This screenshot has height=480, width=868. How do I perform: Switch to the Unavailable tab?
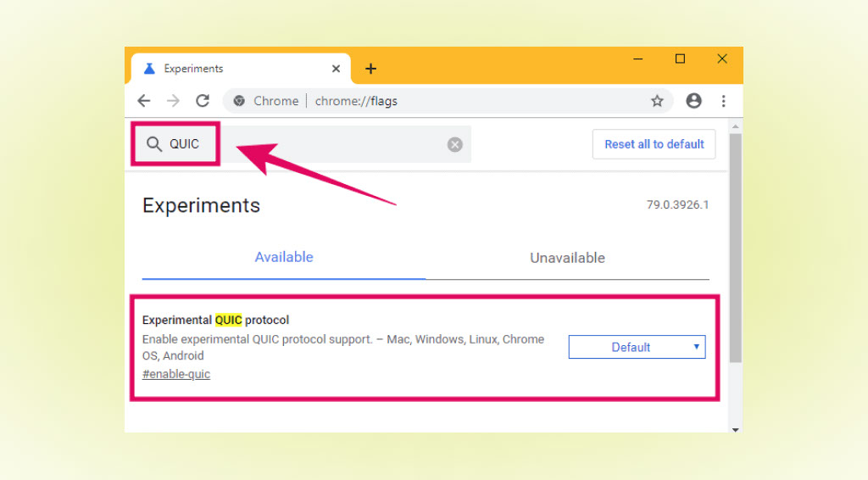567,258
